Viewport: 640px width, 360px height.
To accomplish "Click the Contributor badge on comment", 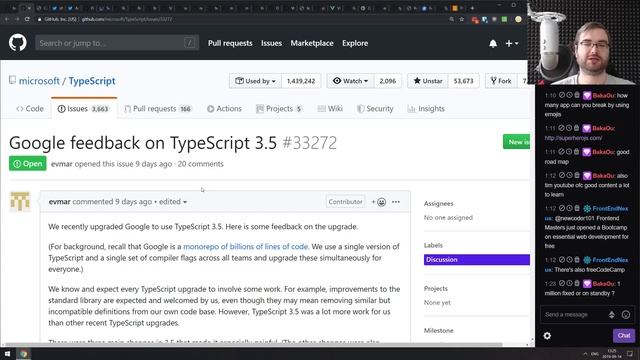I will coord(345,202).
